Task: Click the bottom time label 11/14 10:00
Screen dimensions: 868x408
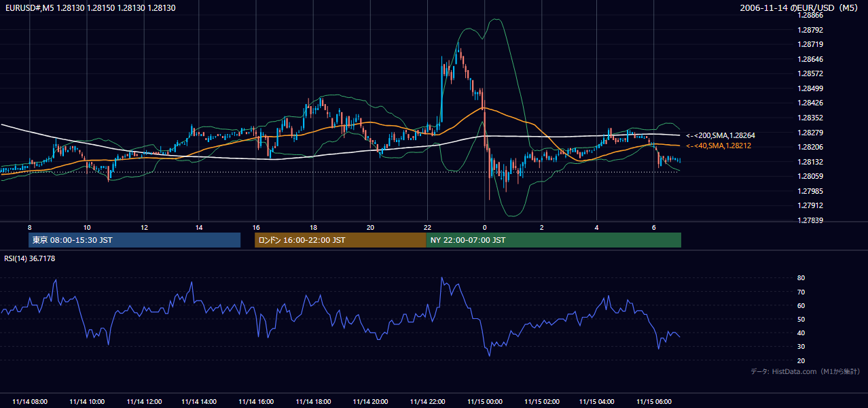Action: [x=87, y=402]
